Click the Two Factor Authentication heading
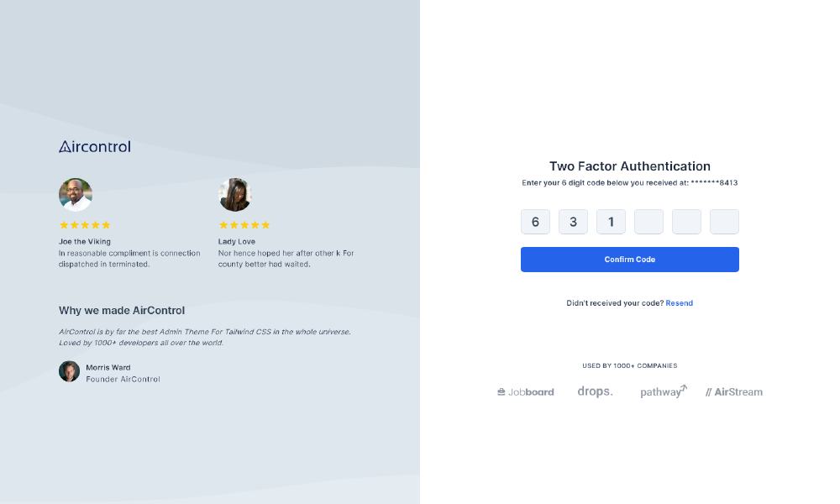840x504 pixels. coord(630,166)
